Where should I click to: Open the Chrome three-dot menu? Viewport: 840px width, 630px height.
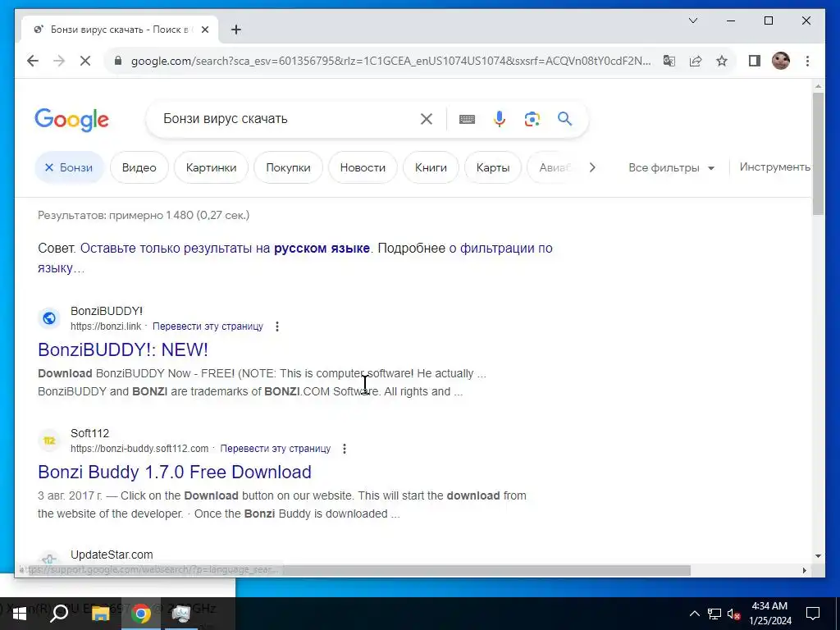(807, 61)
